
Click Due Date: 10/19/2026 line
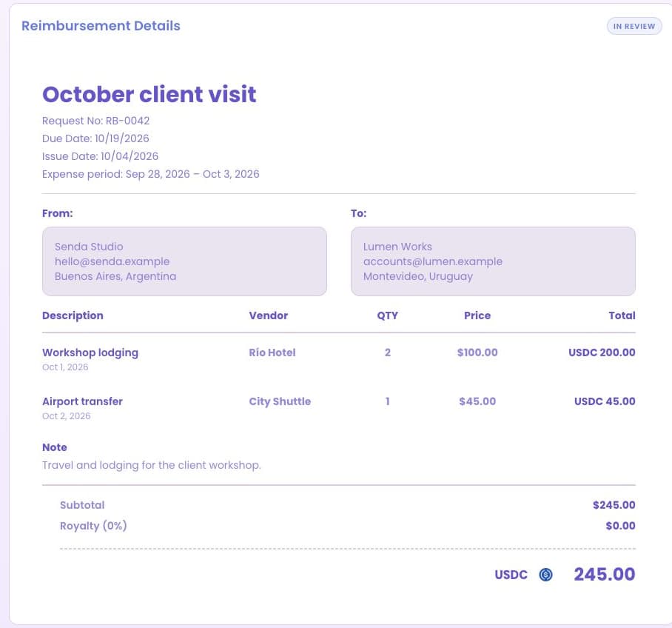pyautogui.click(x=95, y=138)
